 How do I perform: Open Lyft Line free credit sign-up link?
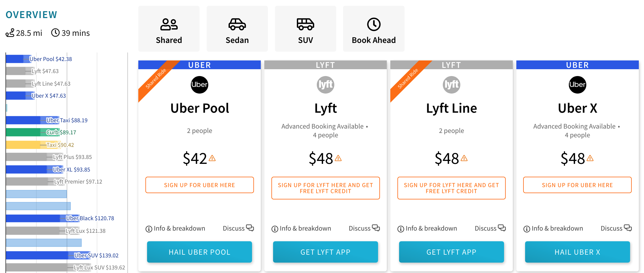(x=451, y=188)
